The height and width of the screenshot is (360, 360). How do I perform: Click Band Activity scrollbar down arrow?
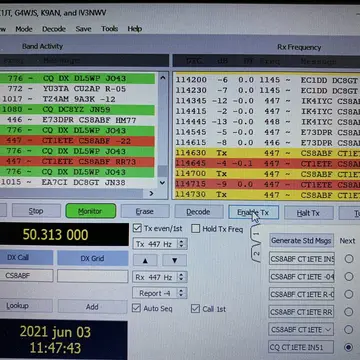[162, 183]
